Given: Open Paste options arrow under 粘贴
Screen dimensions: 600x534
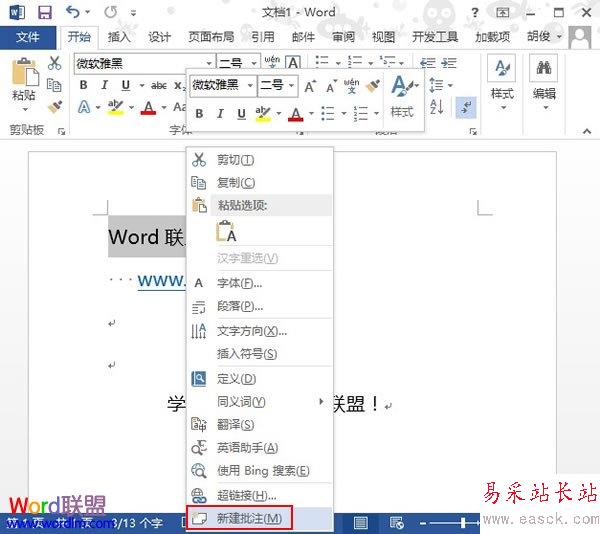Looking at the screenshot, I should [x=25, y=109].
